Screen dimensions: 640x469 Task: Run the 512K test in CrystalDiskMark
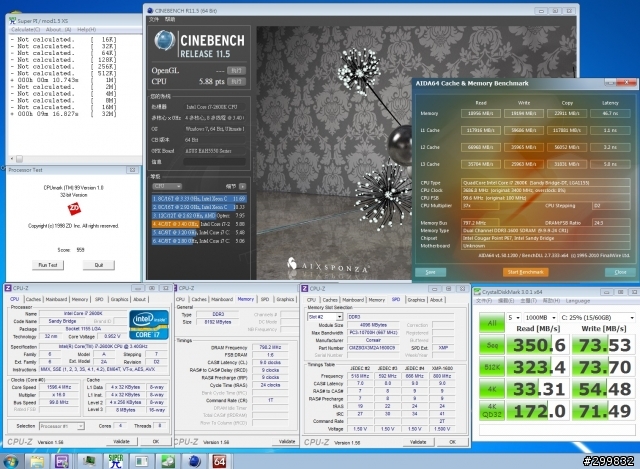(491, 367)
